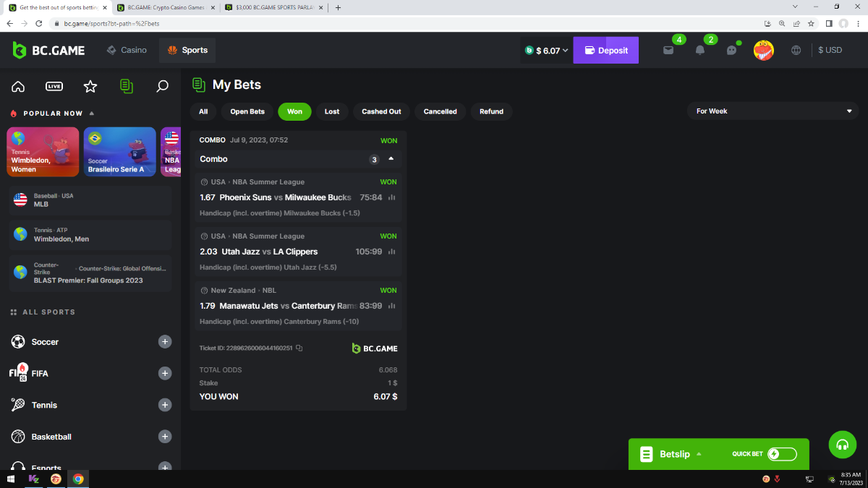
Task: Click the search magnifier icon
Action: (163, 87)
